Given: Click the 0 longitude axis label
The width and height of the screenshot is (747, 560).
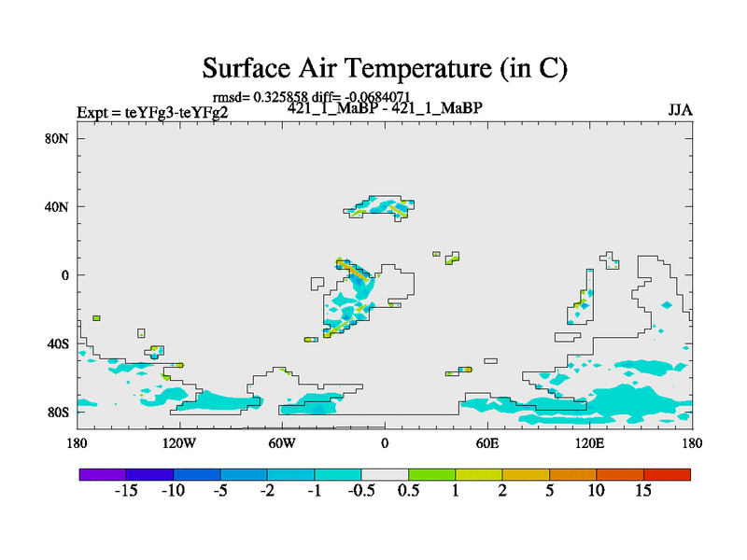Looking at the screenshot, I should click(x=385, y=441).
